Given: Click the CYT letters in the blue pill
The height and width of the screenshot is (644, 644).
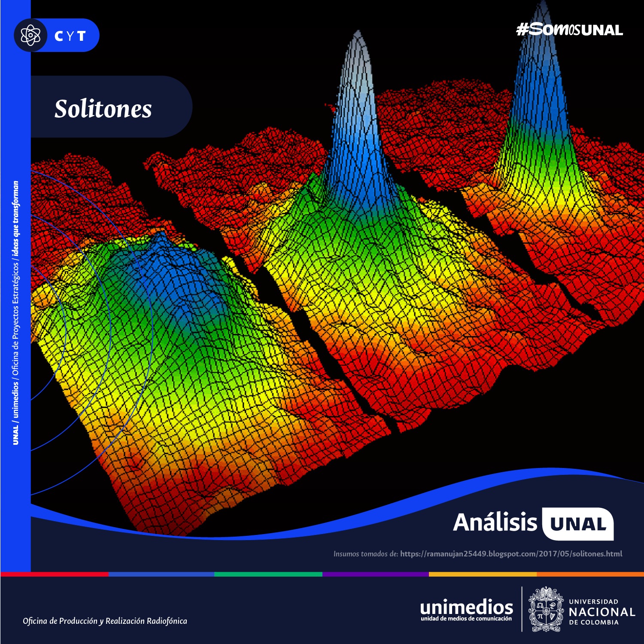Looking at the screenshot, I should coord(70,36).
